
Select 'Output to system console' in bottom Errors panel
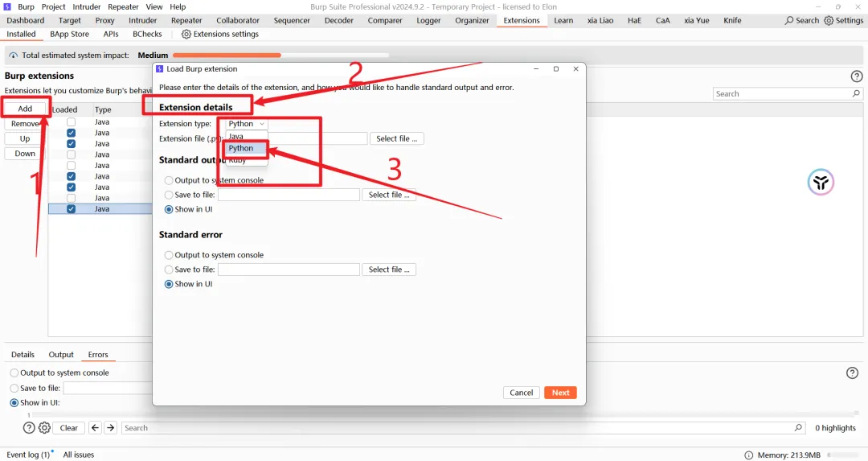14,373
